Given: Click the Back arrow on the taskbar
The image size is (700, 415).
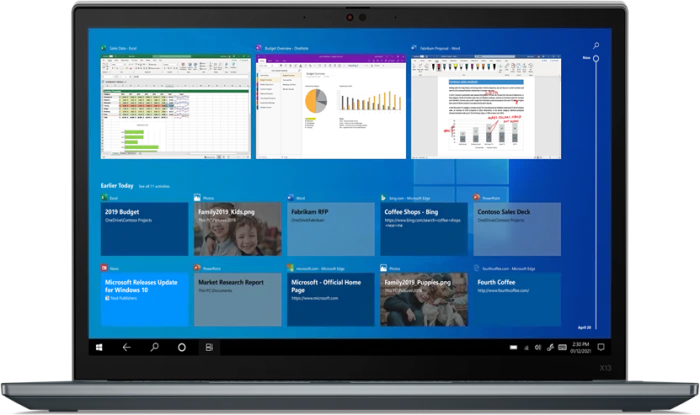Looking at the screenshot, I should coord(127,347).
